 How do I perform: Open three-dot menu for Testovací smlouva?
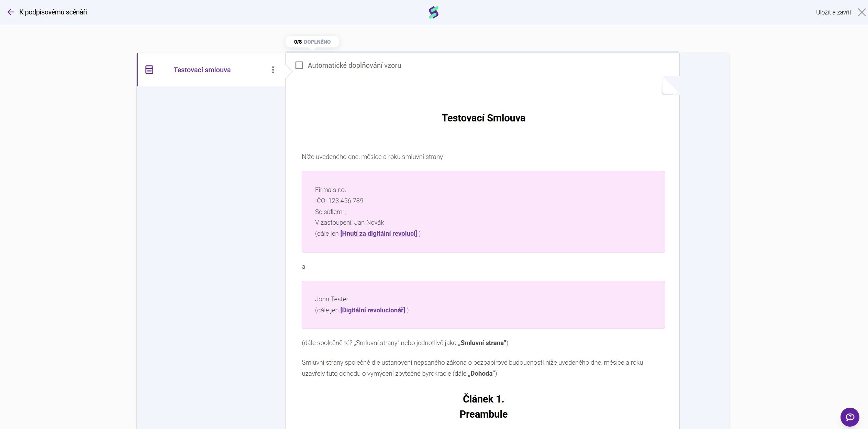tap(273, 70)
